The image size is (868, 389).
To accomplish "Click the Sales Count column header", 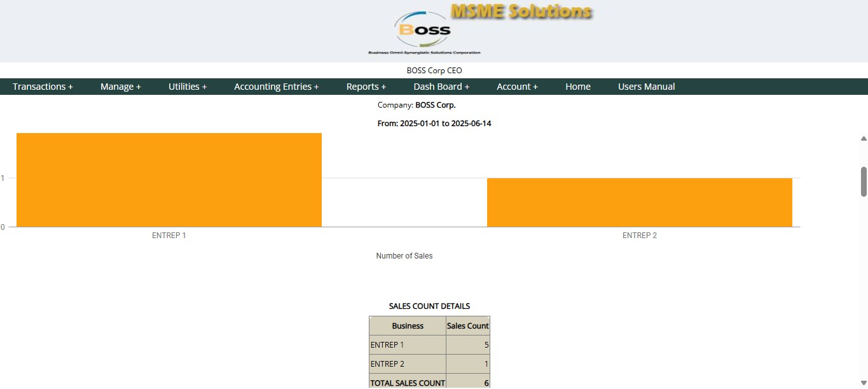I will click(x=468, y=326).
